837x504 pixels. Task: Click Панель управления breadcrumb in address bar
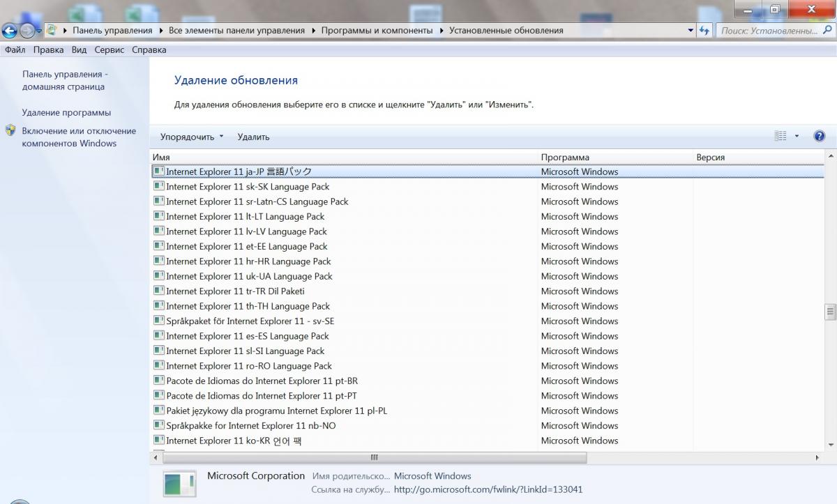tap(112, 31)
